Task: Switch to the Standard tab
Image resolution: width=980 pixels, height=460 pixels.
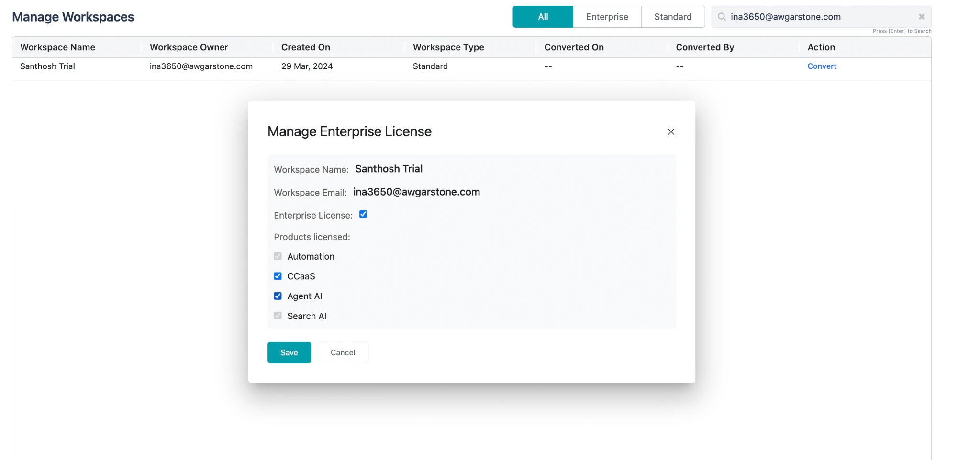Action: pos(673,16)
